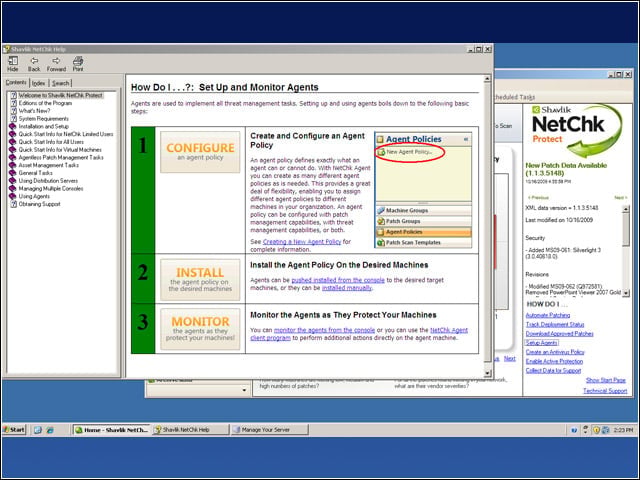Click Create an Antivirus Policy link
The height and width of the screenshot is (480, 640).
point(555,352)
